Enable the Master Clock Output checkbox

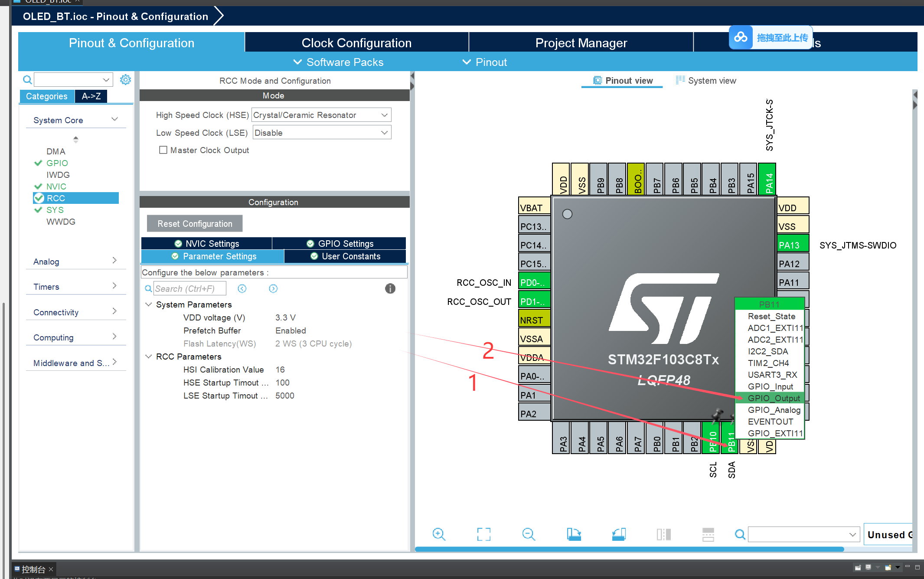click(163, 150)
